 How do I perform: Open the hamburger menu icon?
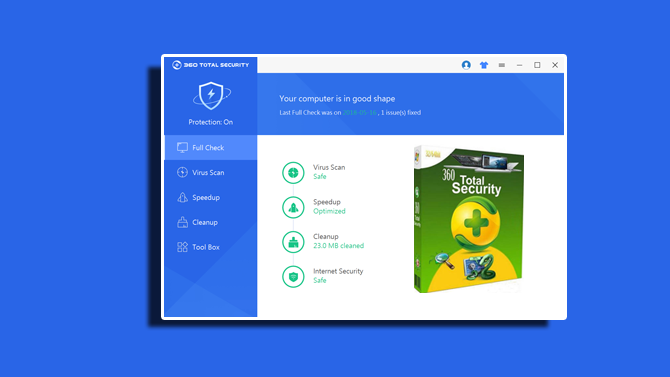(x=502, y=65)
